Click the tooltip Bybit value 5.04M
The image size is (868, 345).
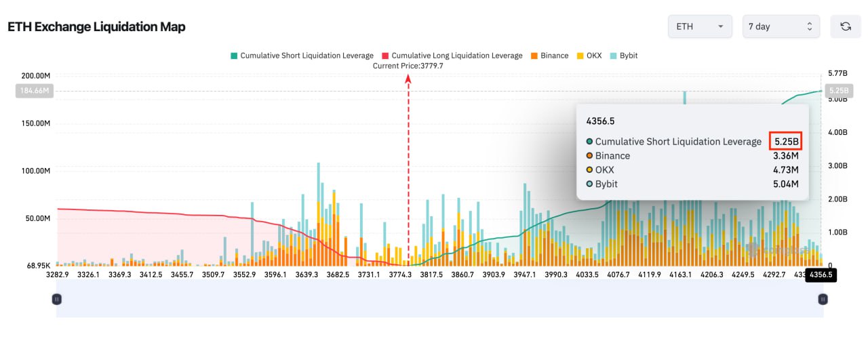785,184
